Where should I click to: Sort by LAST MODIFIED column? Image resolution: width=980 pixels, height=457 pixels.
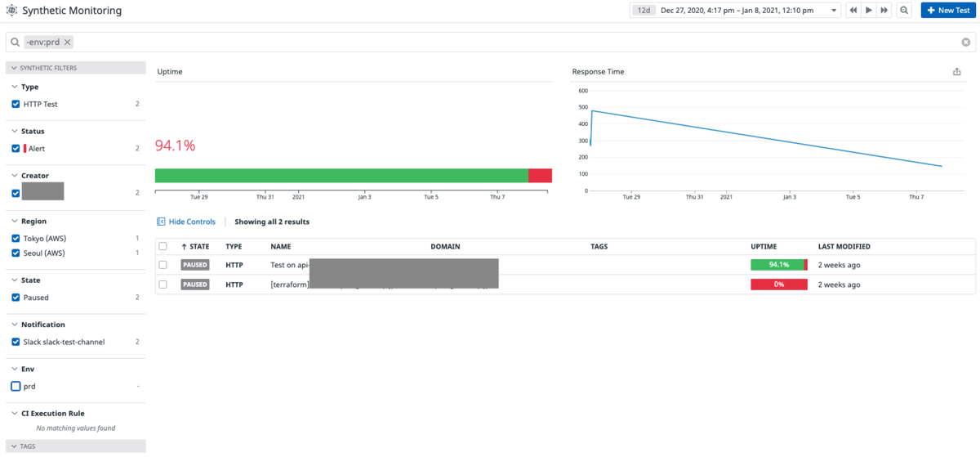click(x=844, y=246)
